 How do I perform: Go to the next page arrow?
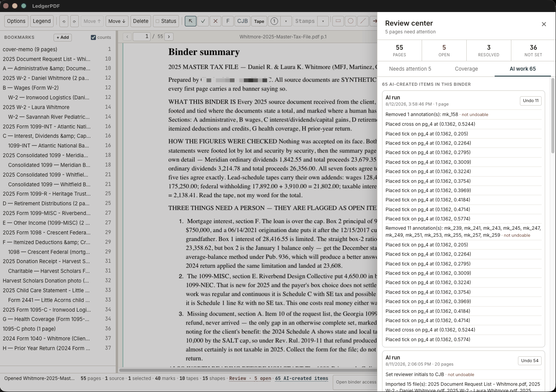point(169,37)
